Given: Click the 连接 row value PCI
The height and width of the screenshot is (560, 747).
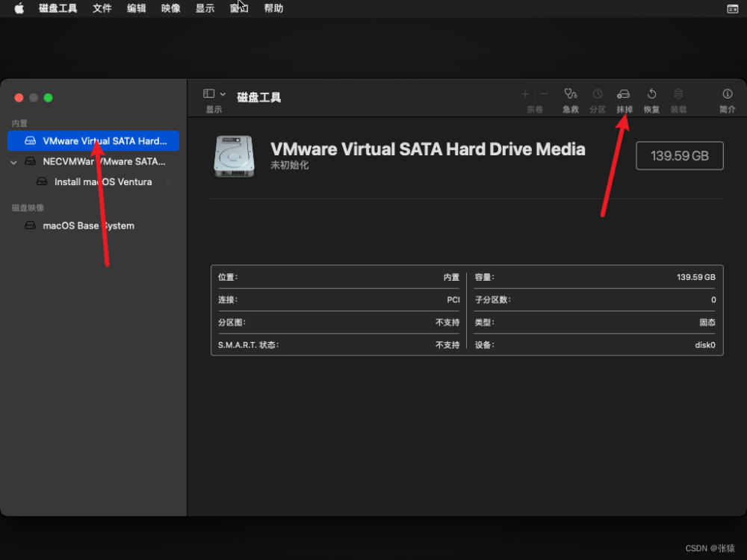Looking at the screenshot, I should tap(453, 299).
